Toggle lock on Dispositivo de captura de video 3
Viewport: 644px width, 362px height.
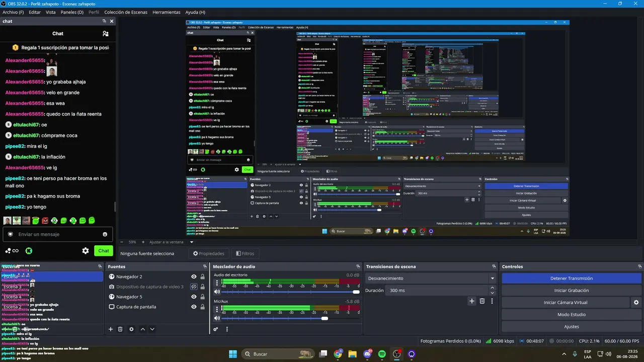[x=202, y=287]
